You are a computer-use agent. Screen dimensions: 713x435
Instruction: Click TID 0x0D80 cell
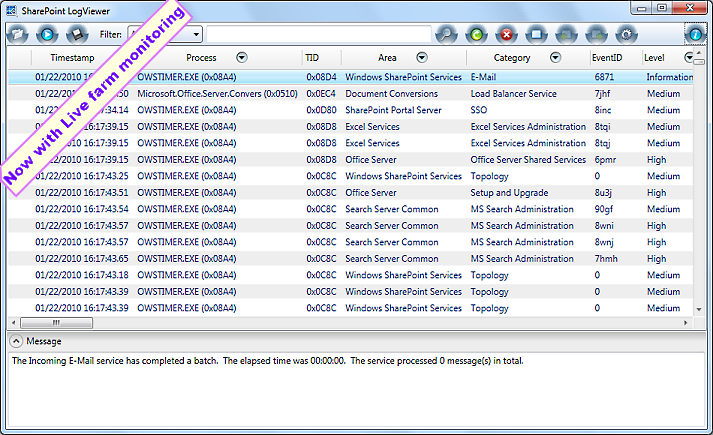(321, 110)
